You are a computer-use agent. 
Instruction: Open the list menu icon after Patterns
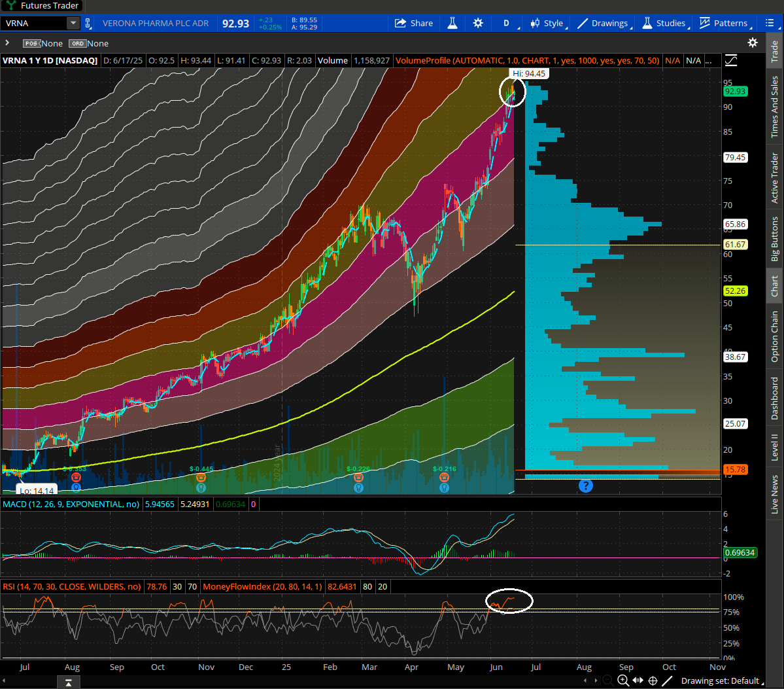[770, 23]
